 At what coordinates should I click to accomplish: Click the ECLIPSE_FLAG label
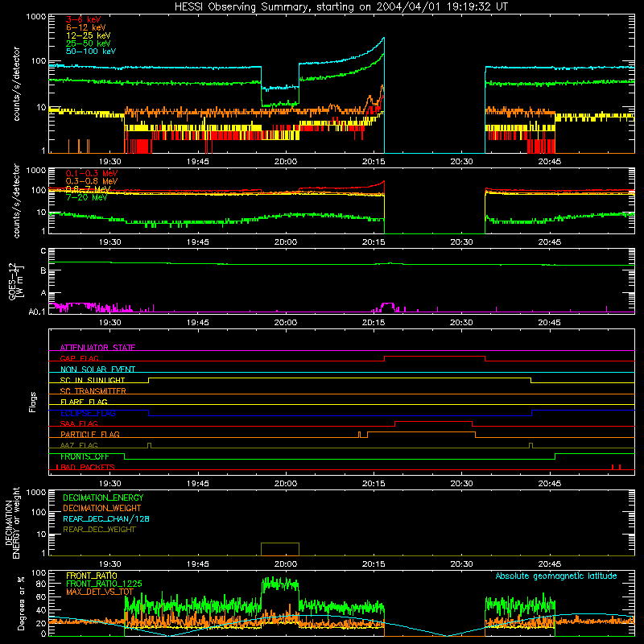88,413
